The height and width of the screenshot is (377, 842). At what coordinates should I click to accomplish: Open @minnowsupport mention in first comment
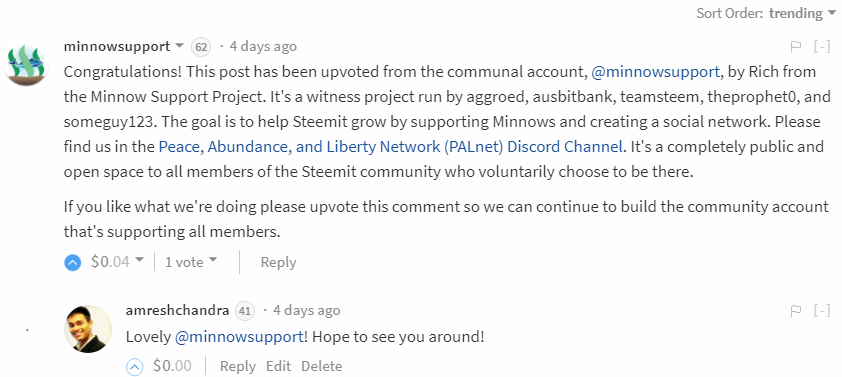pyautogui.click(x=655, y=72)
